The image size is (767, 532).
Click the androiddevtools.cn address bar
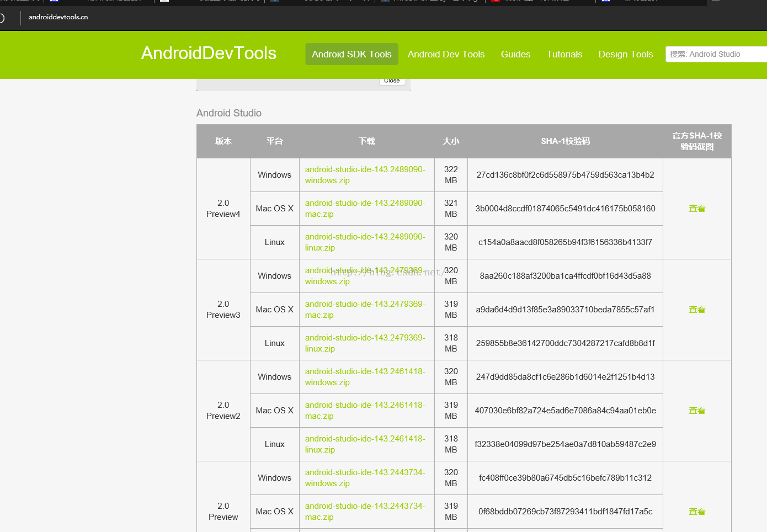tap(58, 17)
